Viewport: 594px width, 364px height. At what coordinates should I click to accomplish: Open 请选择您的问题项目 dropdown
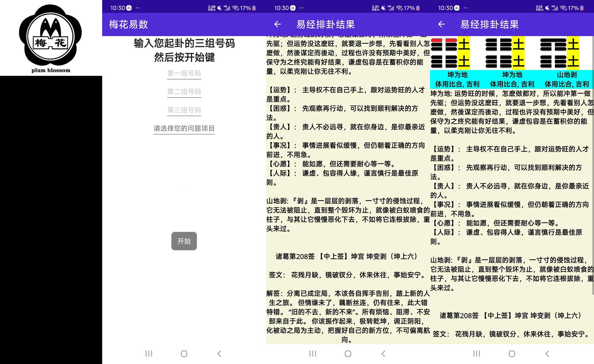pos(184,128)
